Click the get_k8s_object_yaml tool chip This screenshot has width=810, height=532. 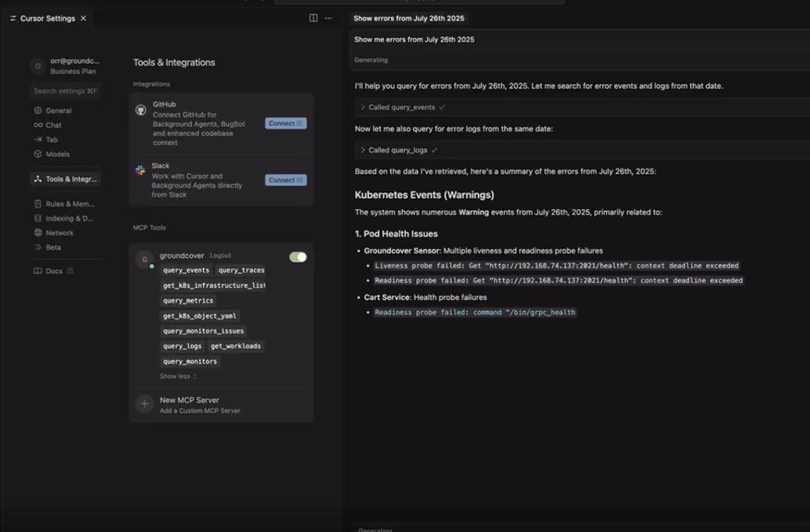coord(200,316)
